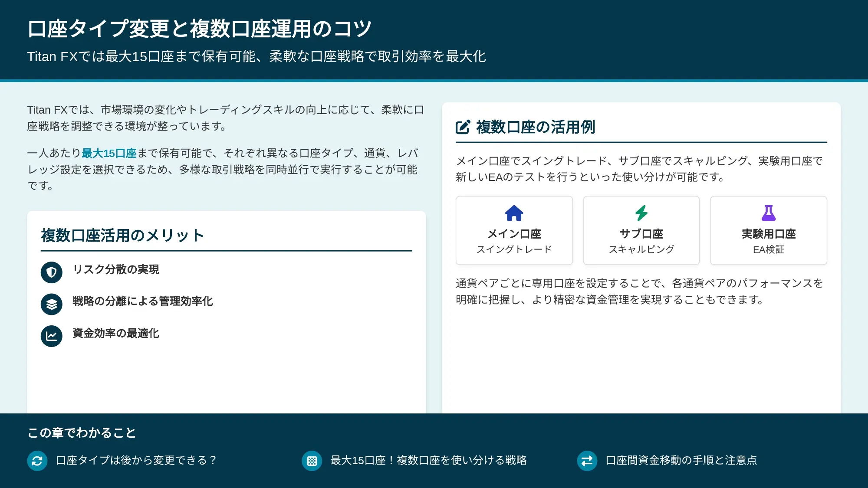Click the layers icon next to 戦略の分離による管理効率化
868x488 pixels.
tap(52, 304)
